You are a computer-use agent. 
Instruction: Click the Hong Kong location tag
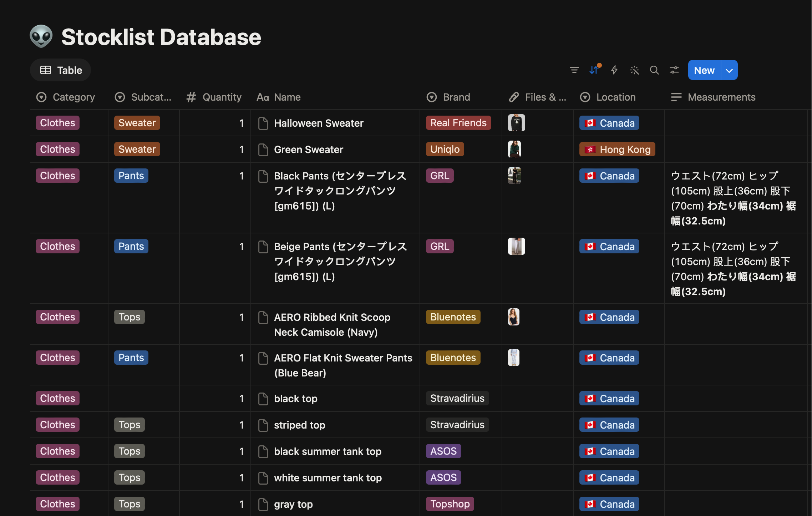click(x=617, y=149)
